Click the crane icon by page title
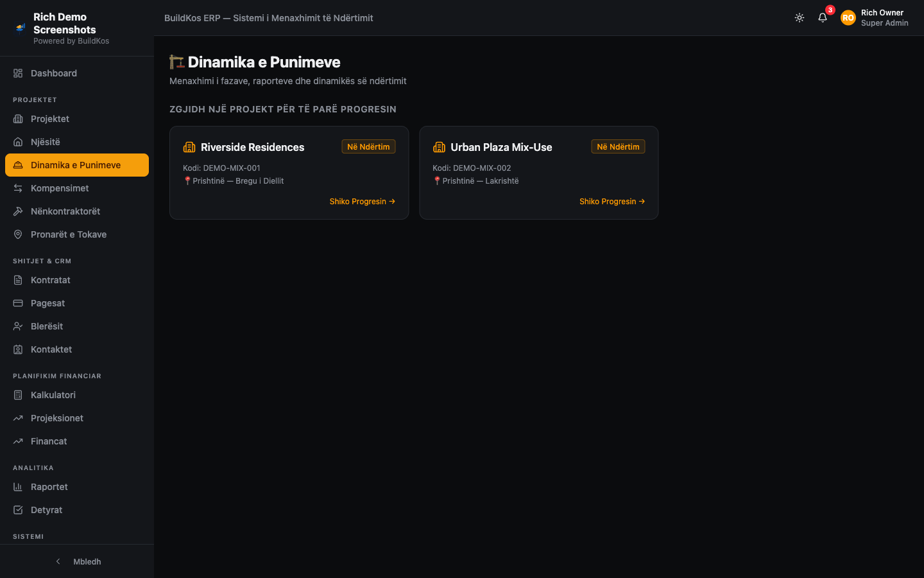The height and width of the screenshot is (578, 924). click(x=176, y=62)
